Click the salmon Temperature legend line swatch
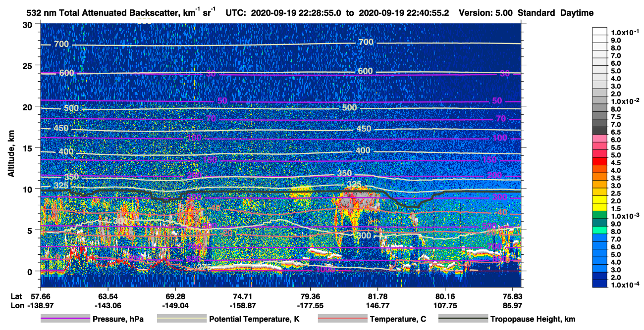The height and width of the screenshot is (330, 644). point(342,319)
